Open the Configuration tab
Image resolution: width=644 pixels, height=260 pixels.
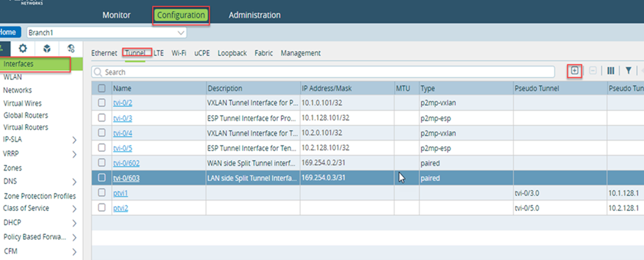point(181,15)
